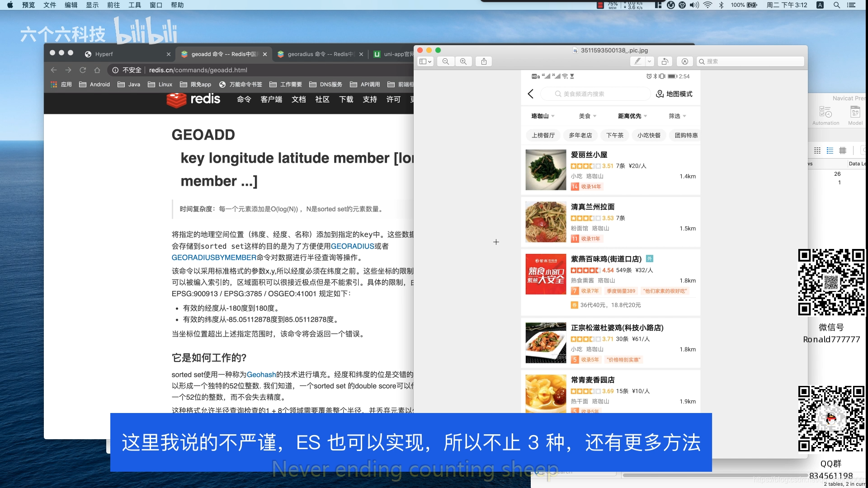Reload the Redis GEOADD page in Chrome

[83, 70]
